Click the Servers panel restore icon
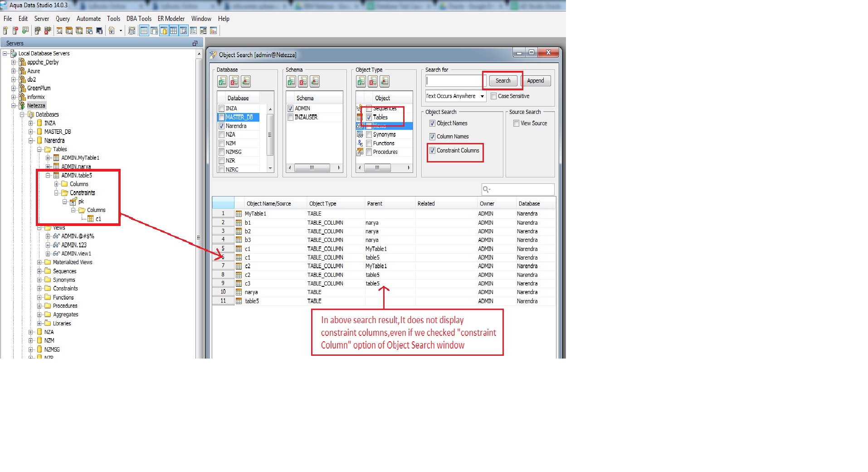The width and height of the screenshot is (868, 472). pos(195,44)
